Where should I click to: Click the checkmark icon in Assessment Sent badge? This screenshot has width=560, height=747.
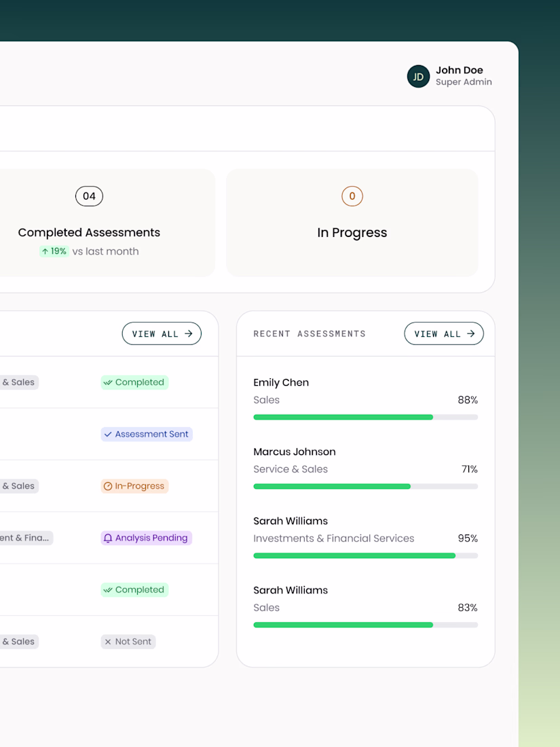point(108,435)
